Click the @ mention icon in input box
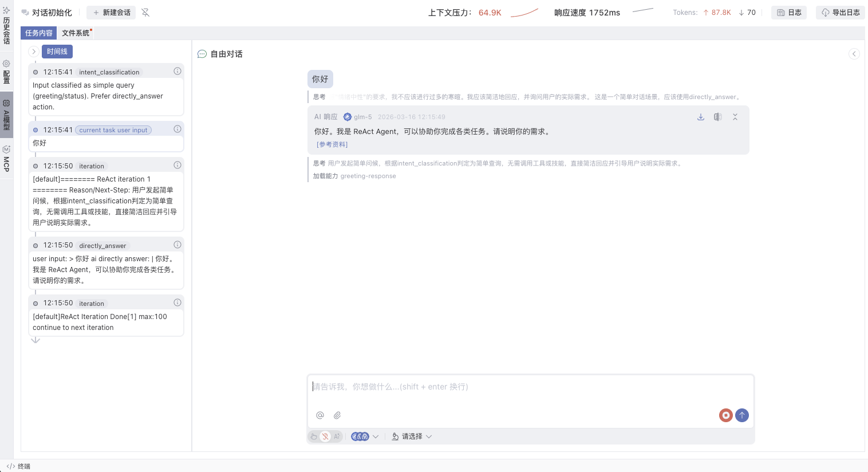 coord(320,415)
